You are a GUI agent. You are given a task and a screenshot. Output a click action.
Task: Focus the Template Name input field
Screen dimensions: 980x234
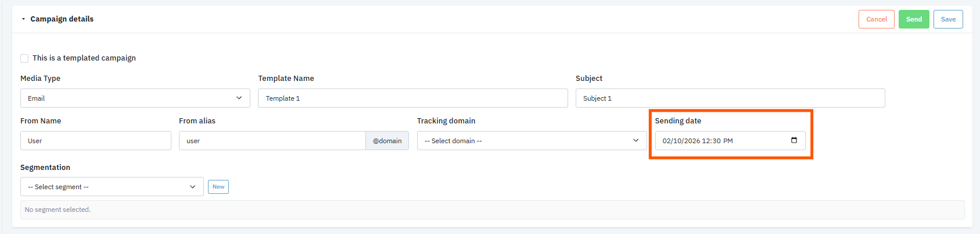point(412,98)
